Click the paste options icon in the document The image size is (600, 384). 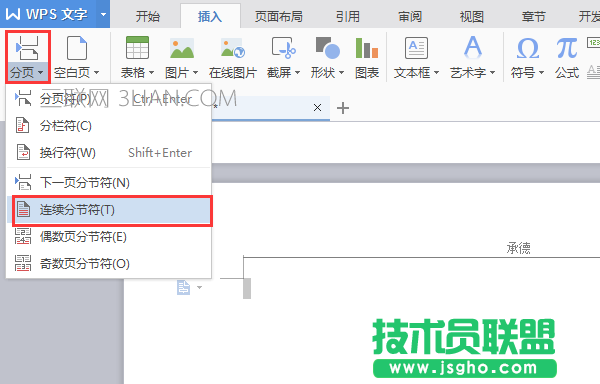pyautogui.click(x=183, y=287)
